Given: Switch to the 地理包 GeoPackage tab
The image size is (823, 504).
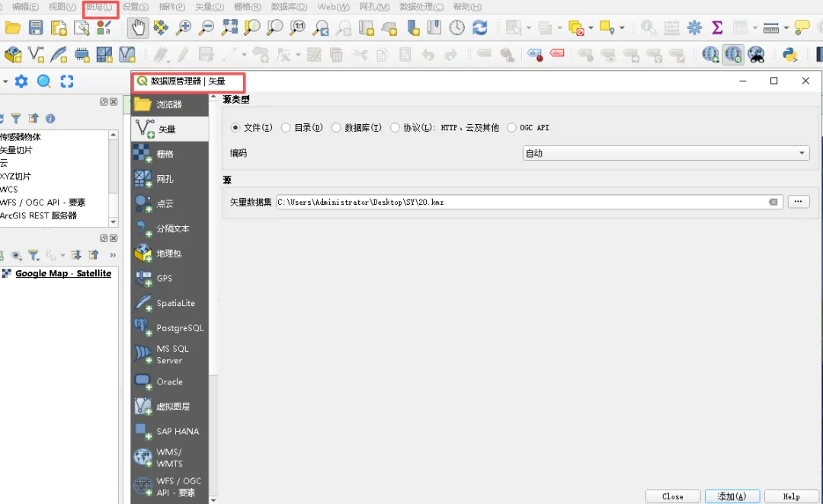Looking at the screenshot, I should tap(169, 254).
